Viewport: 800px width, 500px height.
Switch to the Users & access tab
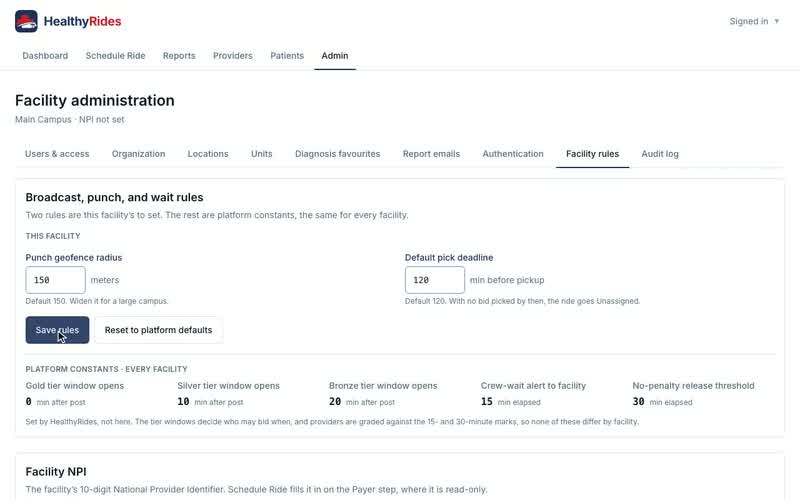pos(57,154)
